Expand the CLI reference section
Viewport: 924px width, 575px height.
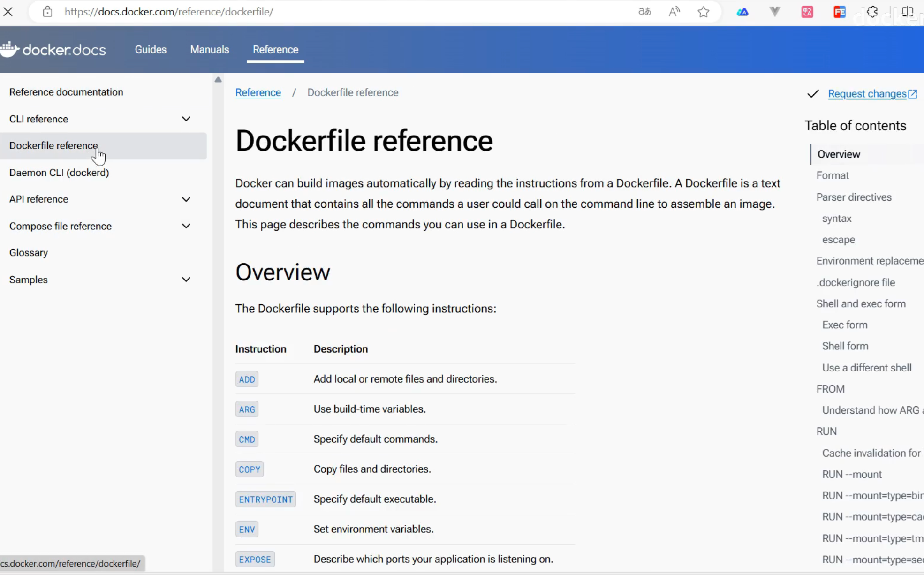[186, 119]
